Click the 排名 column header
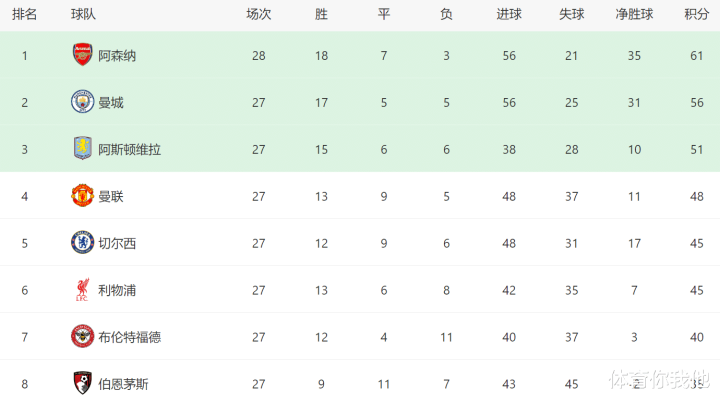This screenshot has height=402, width=720. [25, 14]
